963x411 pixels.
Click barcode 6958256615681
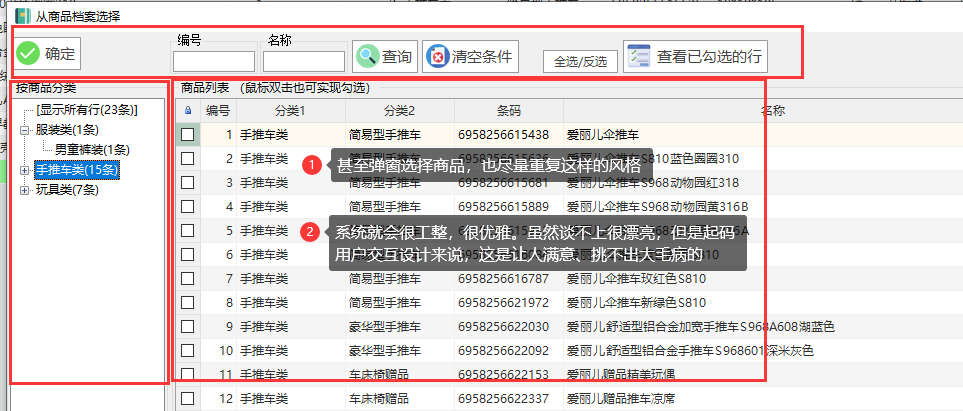(x=503, y=182)
